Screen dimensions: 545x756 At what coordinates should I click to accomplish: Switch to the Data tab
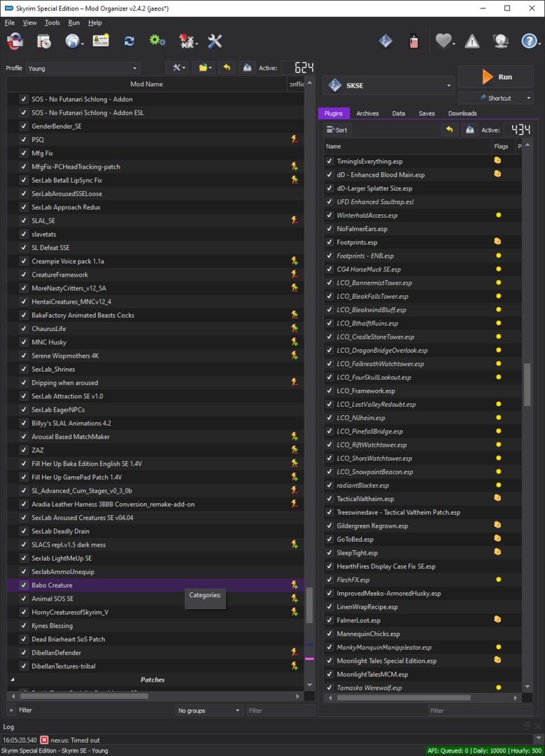pos(398,113)
